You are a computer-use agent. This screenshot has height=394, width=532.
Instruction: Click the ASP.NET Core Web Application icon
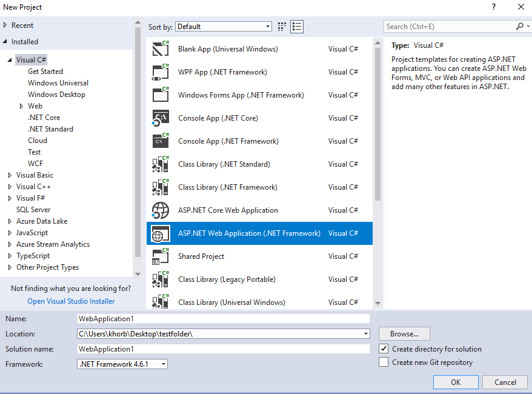[161, 210]
